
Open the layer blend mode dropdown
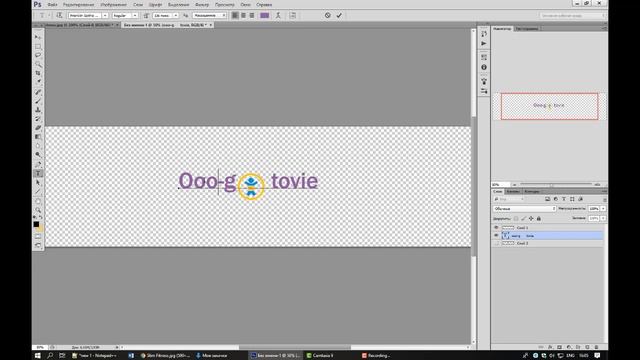tap(524, 209)
